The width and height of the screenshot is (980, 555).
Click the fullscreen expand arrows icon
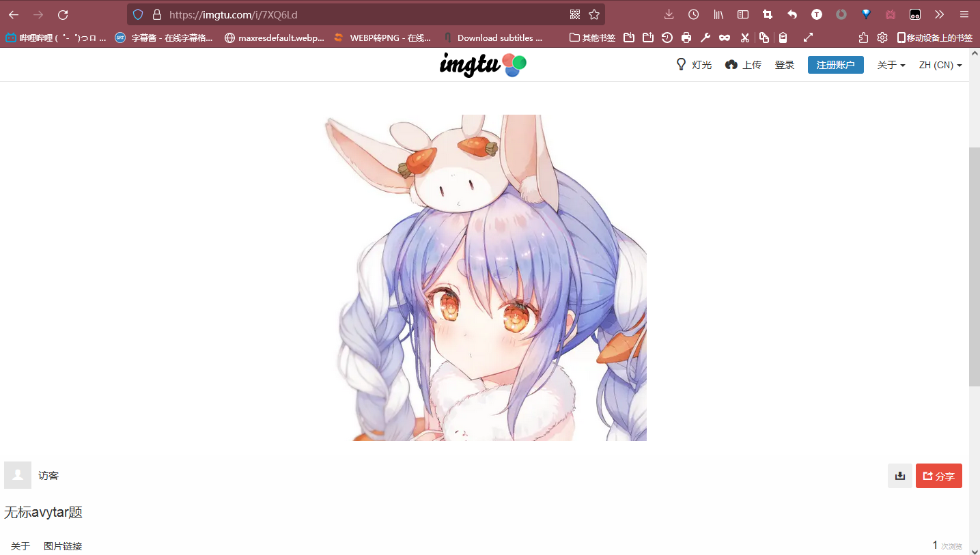click(808, 38)
